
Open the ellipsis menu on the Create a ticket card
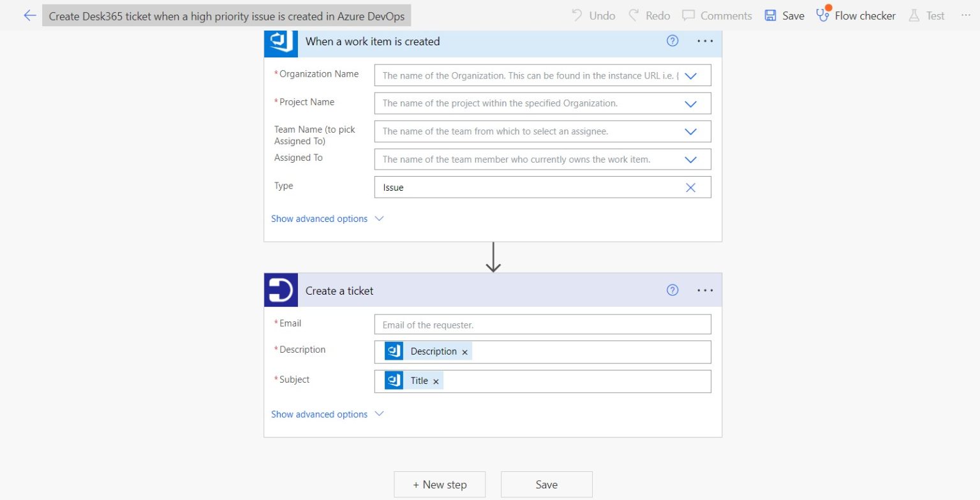coord(705,290)
